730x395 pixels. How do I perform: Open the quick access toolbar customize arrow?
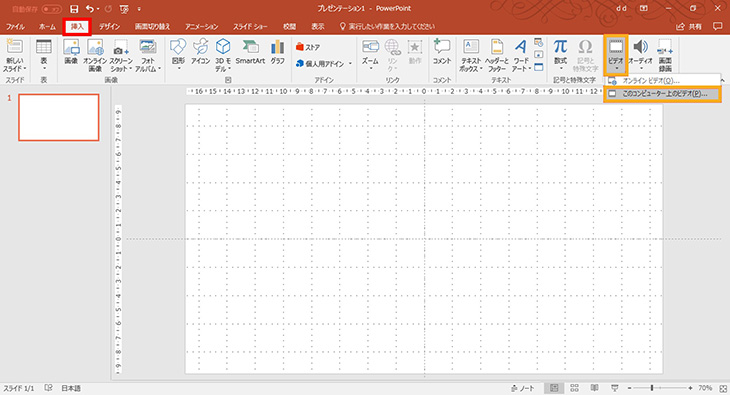pyautogui.click(x=139, y=9)
